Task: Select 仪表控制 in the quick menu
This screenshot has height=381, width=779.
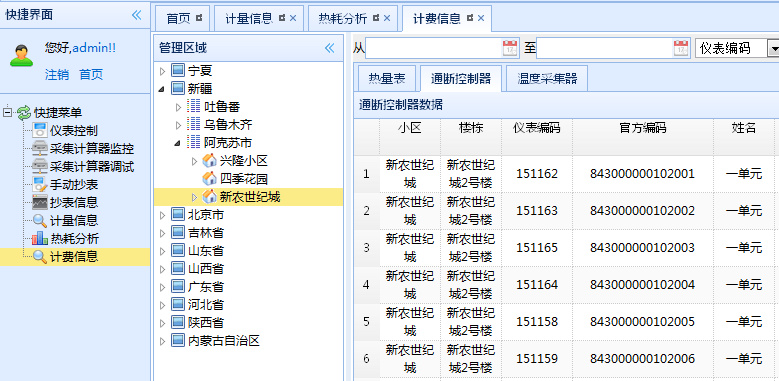Action: (65, 131)
